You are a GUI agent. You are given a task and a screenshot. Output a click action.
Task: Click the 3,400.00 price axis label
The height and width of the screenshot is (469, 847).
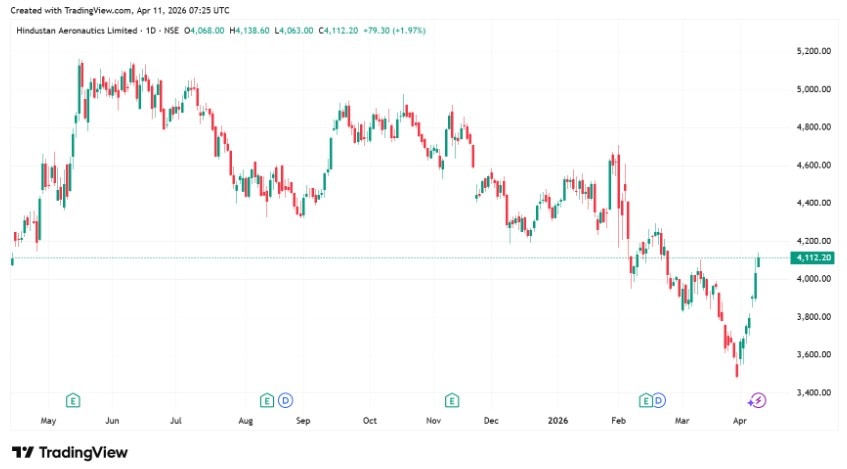pos(815,392)
